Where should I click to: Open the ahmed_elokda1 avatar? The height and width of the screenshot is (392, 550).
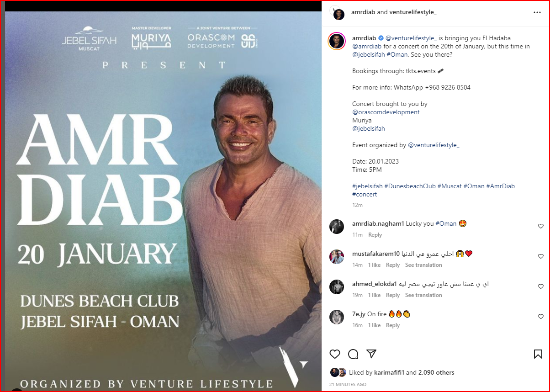pyautogui.click(x=337, y=287)
